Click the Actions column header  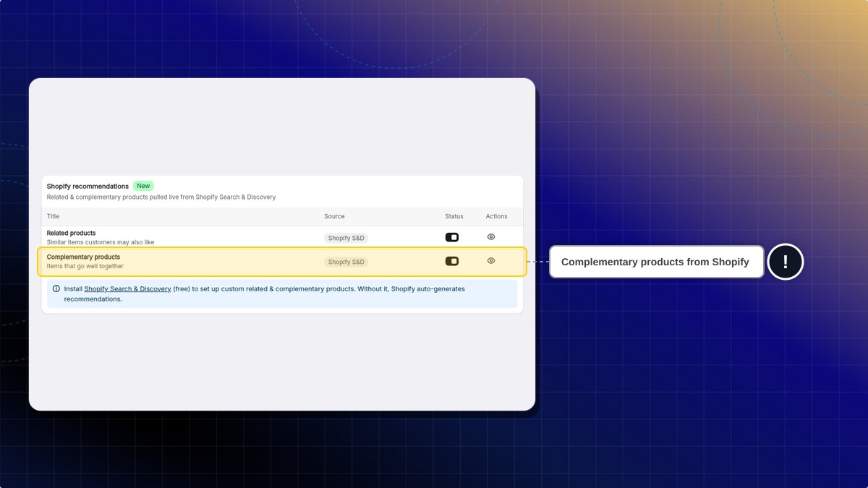coord(497,216)
